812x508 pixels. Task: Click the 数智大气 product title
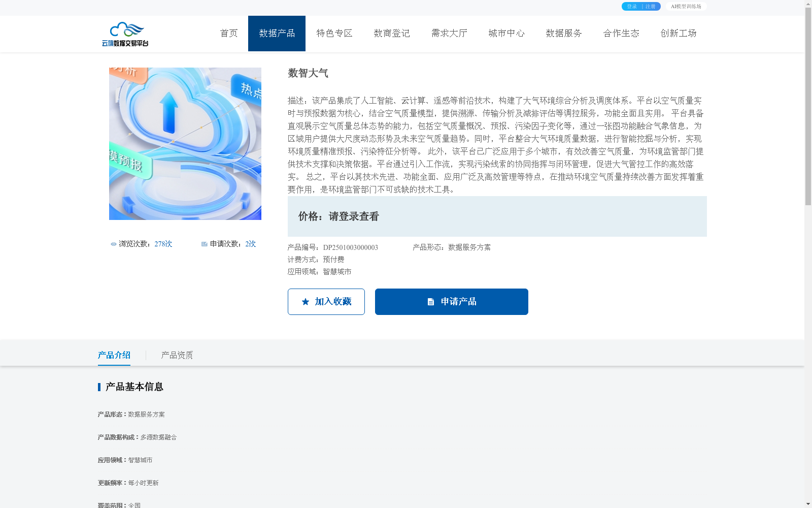point(308,73)
